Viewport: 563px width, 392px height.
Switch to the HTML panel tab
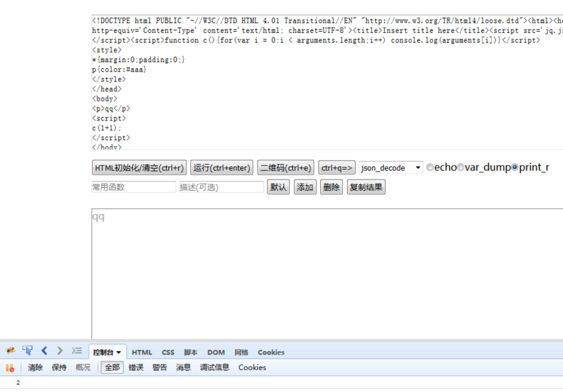142,353
